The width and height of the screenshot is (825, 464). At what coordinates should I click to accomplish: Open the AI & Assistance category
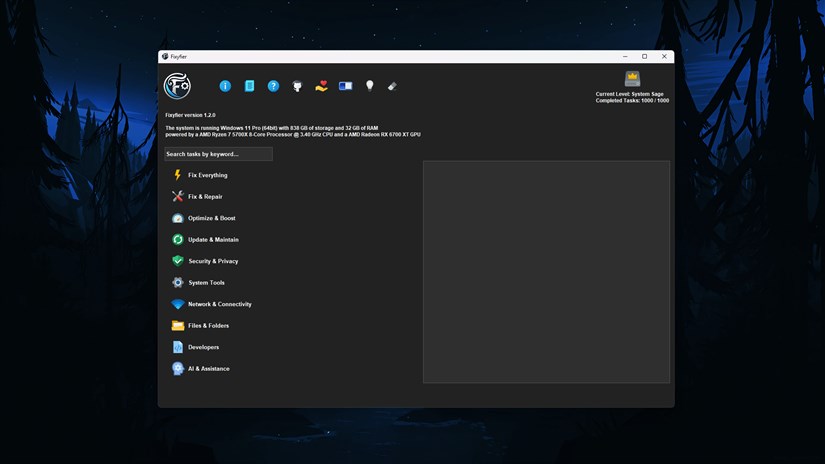pyautogui.click(x=208, y=369)
